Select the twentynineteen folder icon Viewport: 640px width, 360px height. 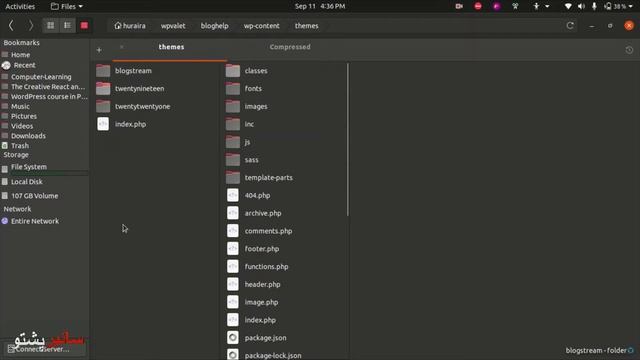click(x=103, y=89)
